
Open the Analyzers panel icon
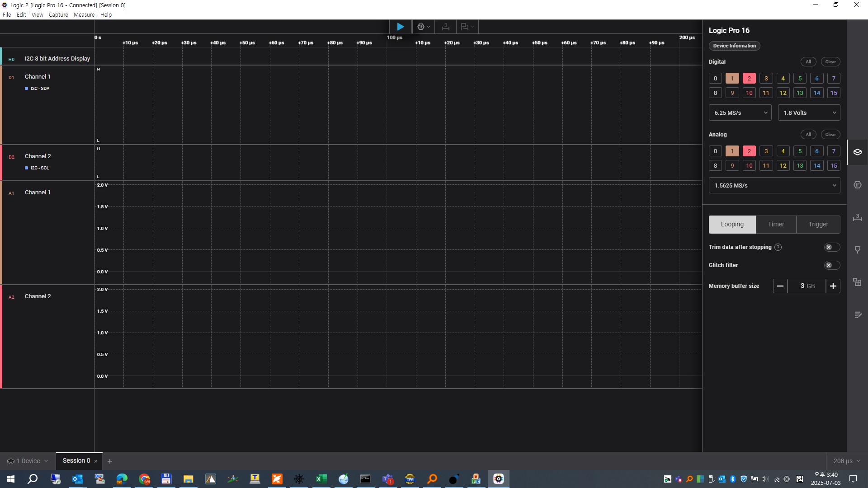[857, 185]
